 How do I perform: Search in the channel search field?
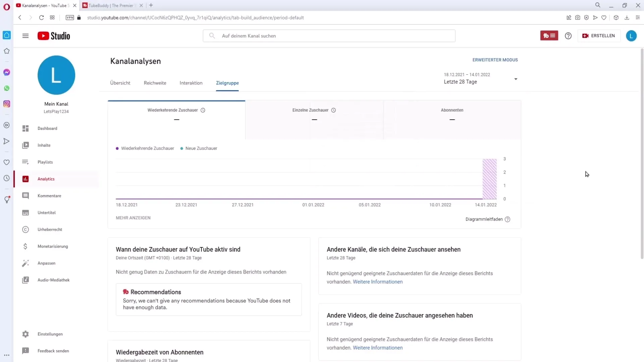tap(329, 35)
